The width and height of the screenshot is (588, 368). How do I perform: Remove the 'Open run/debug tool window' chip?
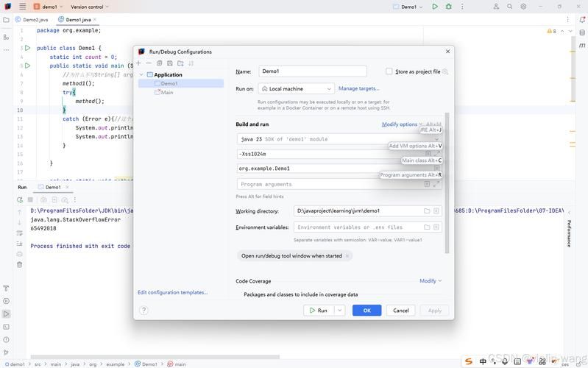347,256
